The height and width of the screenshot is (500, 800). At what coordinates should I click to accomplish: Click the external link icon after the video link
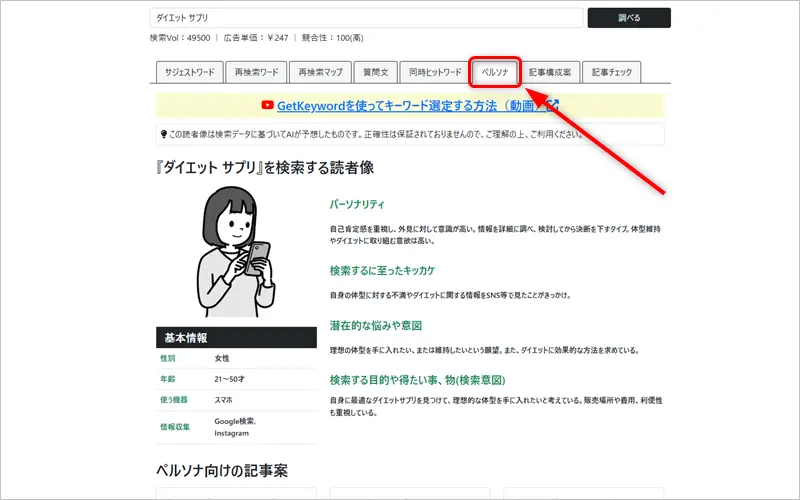552,105
